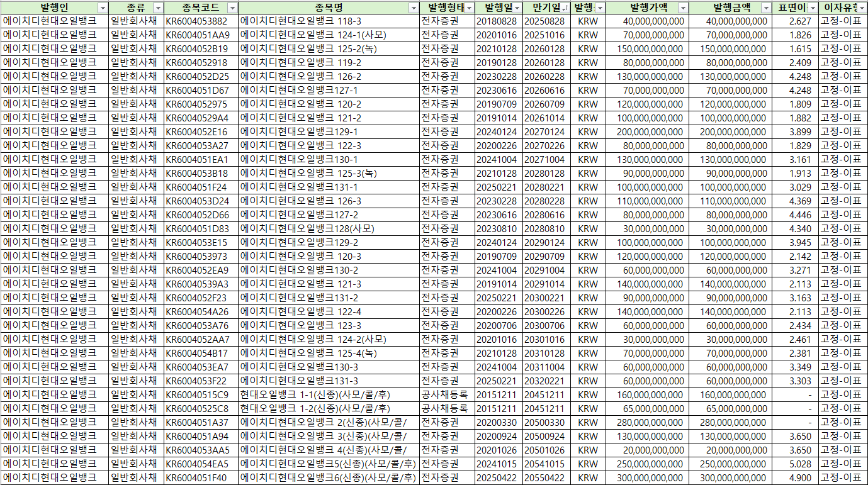Screen dimensions: 868x485
Task: Open the 종류 column filter dropdown
Action: pos(157,8)
